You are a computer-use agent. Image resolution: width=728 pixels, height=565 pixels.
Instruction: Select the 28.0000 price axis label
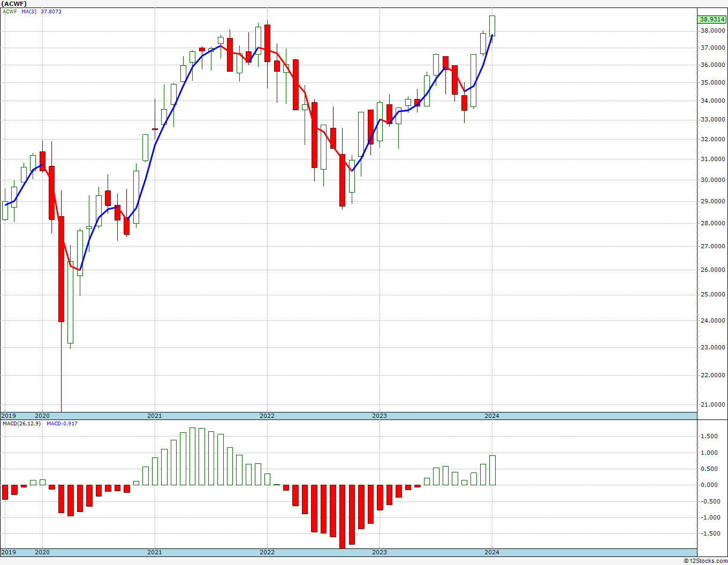(713, 224)
